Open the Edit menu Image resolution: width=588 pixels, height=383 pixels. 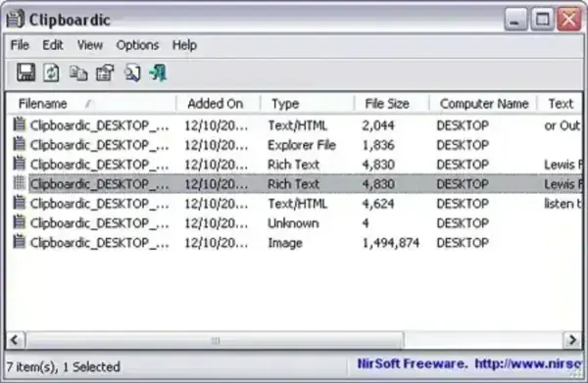pyautogui.click(x=53, y=45)
